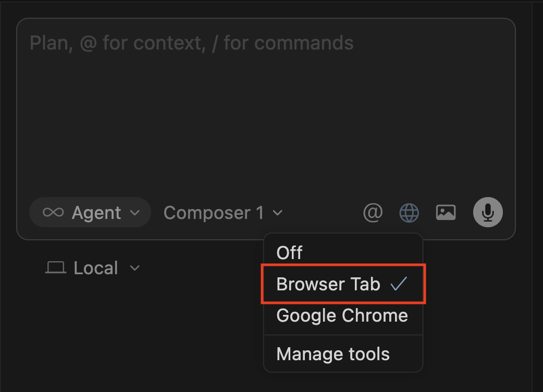Screen dimensions: 543x392
Task: Click the checkmark next to Browser Tab
Action: (399, 284)
